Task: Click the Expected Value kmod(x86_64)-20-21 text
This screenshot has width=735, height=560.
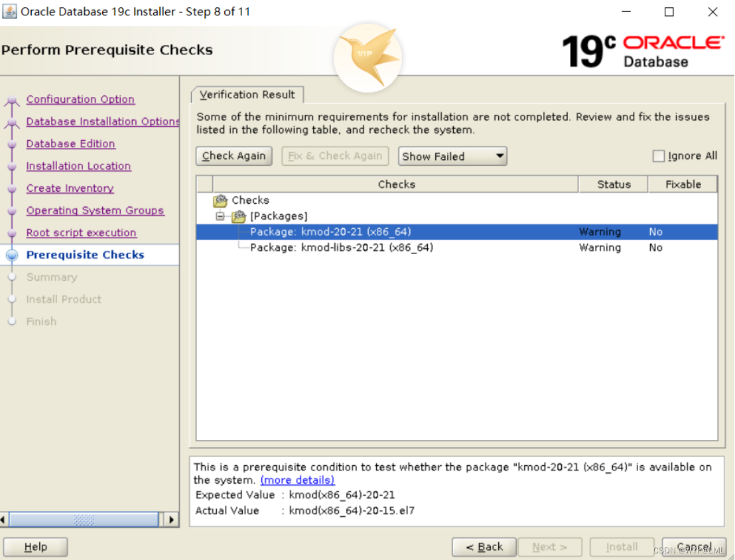Action: [342, 495]
